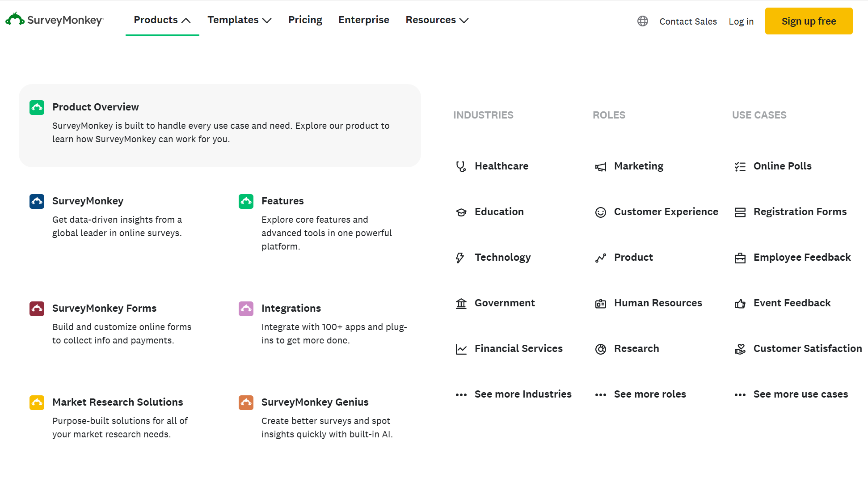Click the Healthcare stethoscope icon
This screenshot has width=868, height=487.
[461, 167]
